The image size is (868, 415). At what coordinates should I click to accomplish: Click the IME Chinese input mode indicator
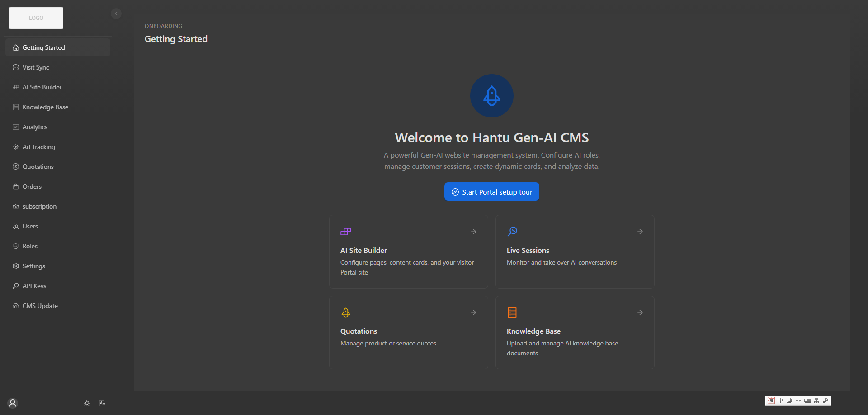(780, 401)
